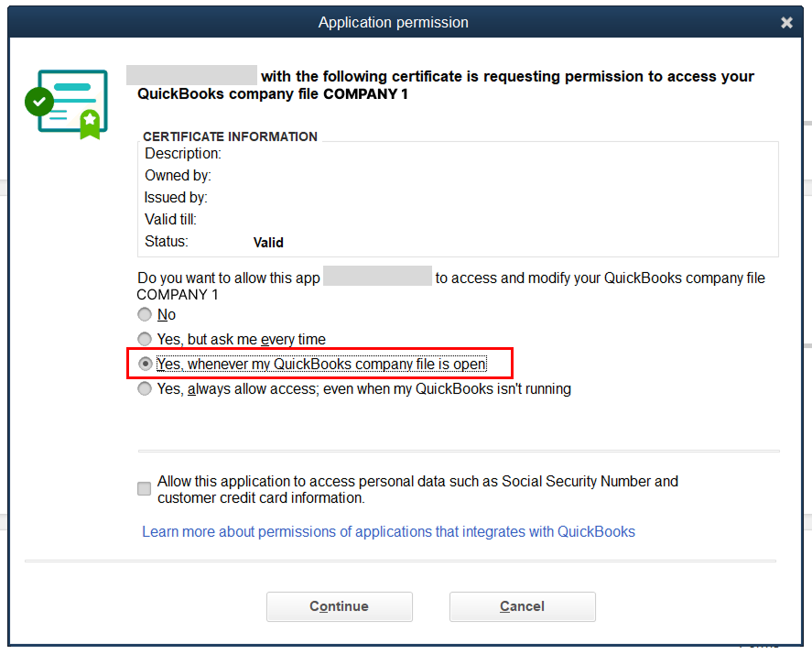Close the Application permission dialog

[x=786, y=22]
